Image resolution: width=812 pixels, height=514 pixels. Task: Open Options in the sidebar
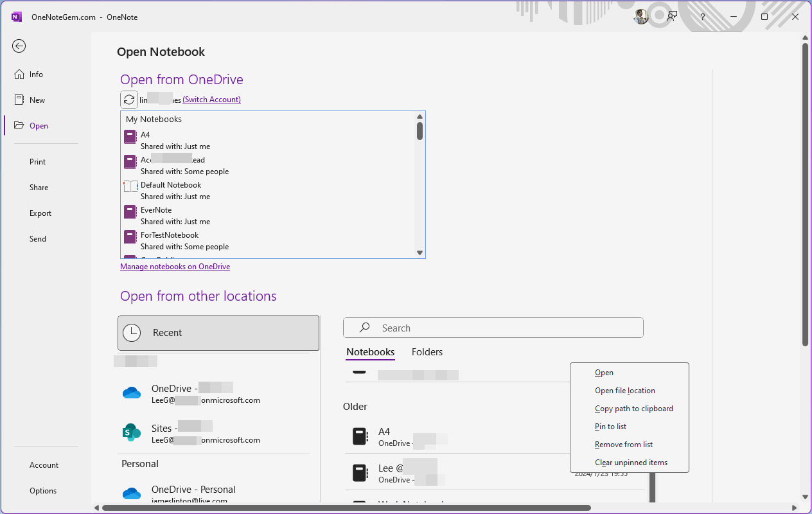43,491
